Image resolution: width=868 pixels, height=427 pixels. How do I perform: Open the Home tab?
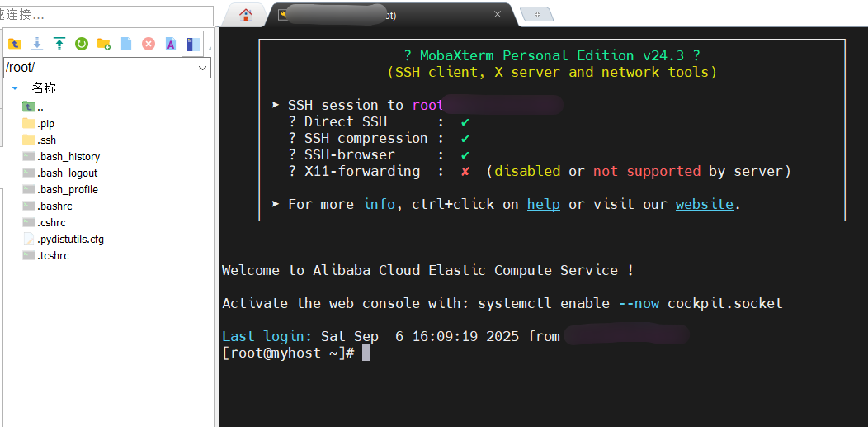click(x=246, y=15)
